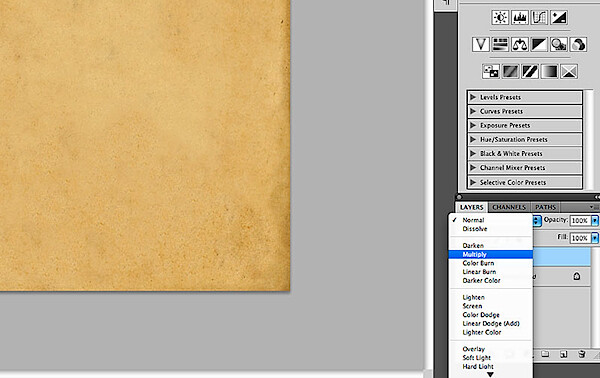Viewport: 600px width, 378px height.
Task: Add a Posterize adjustment icon
Action: tap(510, 72)
